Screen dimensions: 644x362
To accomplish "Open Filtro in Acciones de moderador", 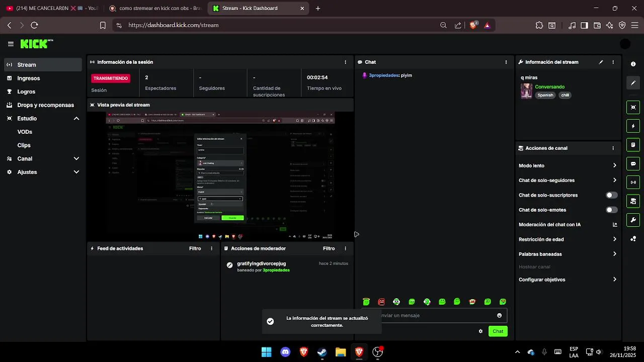I will coord(329,248).
